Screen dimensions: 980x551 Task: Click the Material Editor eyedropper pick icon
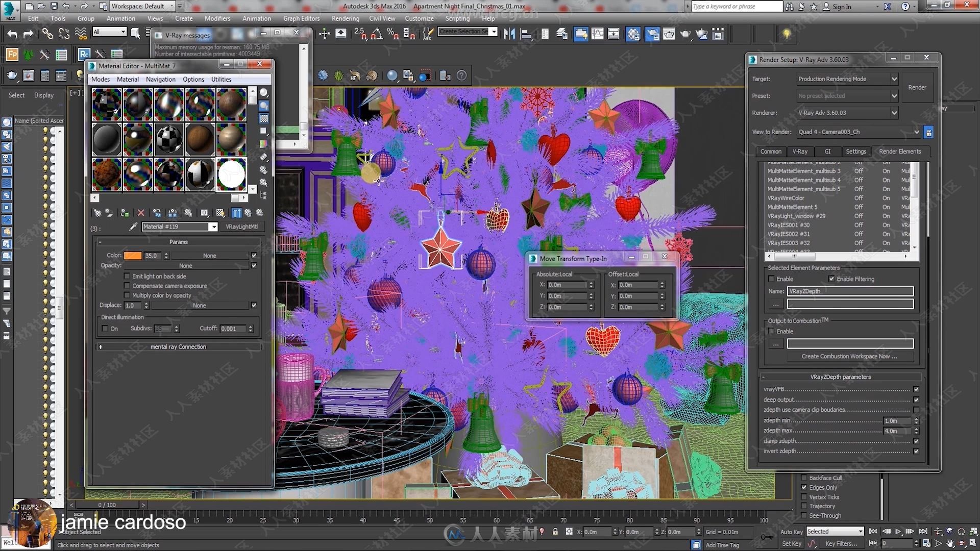click(133, 227)
